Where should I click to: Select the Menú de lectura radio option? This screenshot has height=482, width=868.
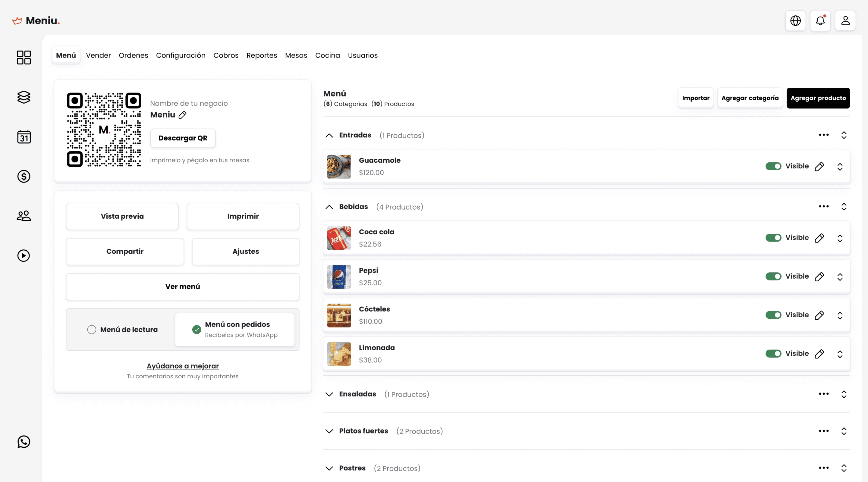pyautogui.click(x=91, y=330)
